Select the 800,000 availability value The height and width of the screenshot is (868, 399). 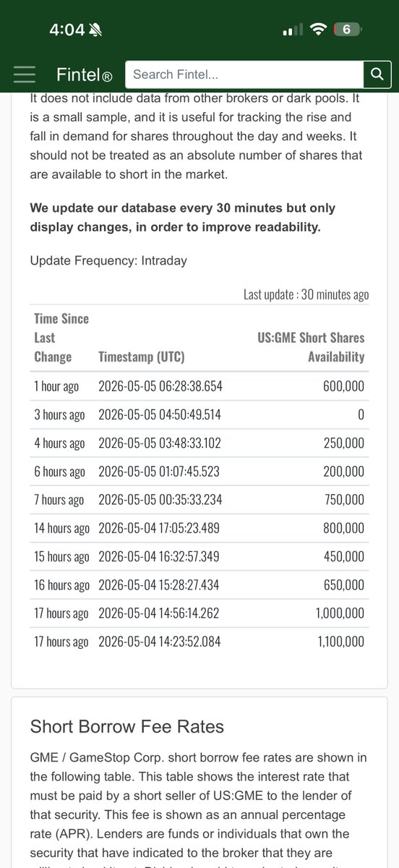(344, 528)
